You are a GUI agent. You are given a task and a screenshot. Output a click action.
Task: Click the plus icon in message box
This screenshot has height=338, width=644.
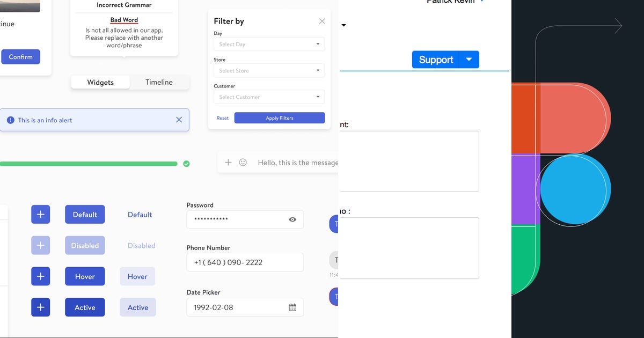[228, 162]
